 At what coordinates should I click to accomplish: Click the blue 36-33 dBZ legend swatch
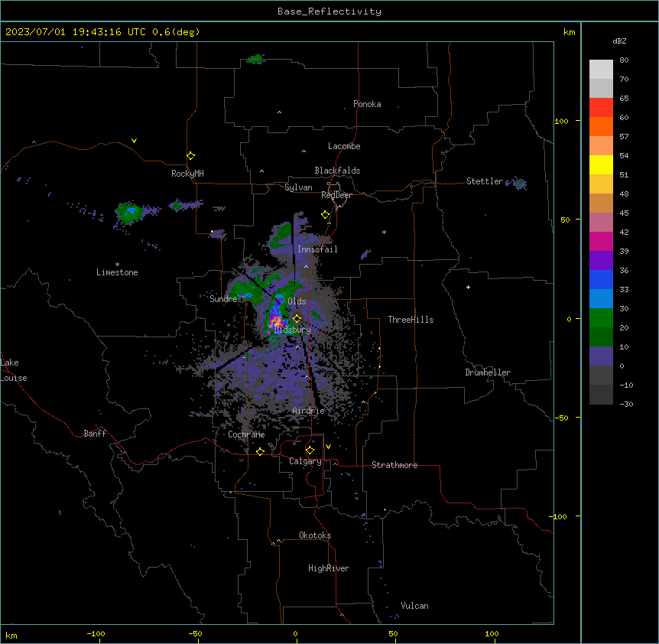(x=601, y=279)
